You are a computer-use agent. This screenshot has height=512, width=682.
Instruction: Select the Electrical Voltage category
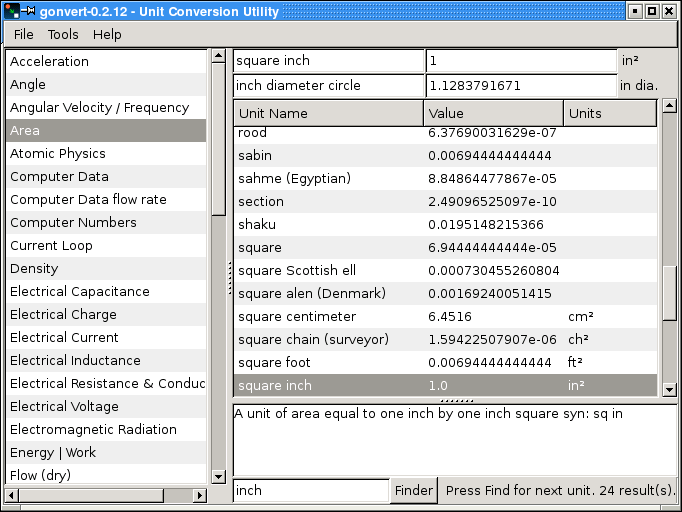coord(106,406)
